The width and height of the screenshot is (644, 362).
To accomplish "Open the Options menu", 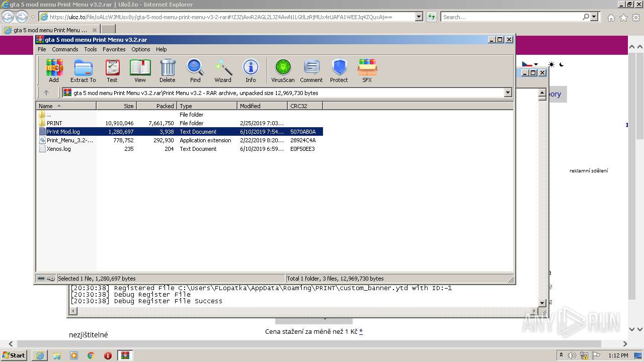I will [x=141, y=49].
